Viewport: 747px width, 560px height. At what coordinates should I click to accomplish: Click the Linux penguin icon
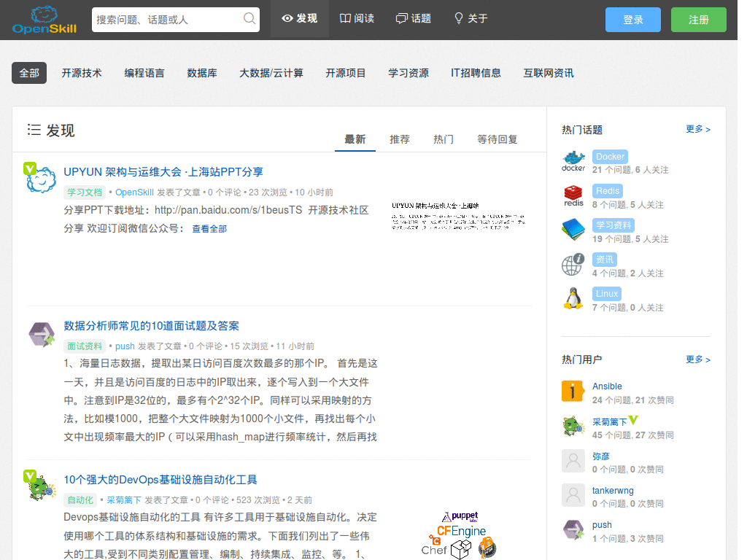point(573,298)
